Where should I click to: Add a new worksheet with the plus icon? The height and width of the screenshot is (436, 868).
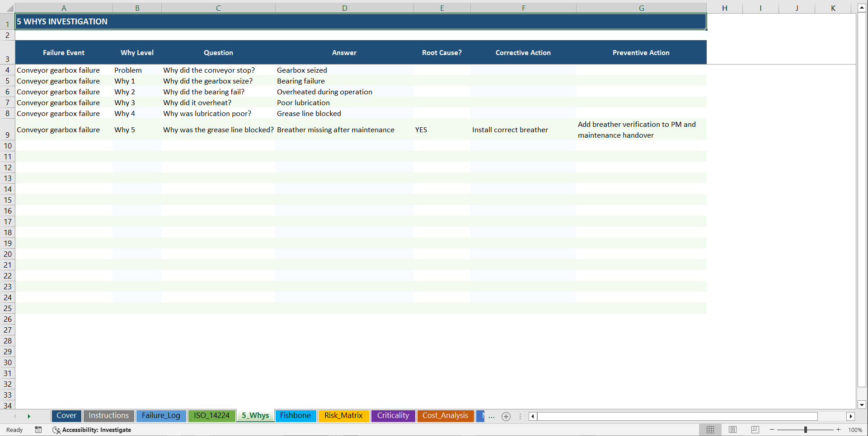click(x=506, y=416)
